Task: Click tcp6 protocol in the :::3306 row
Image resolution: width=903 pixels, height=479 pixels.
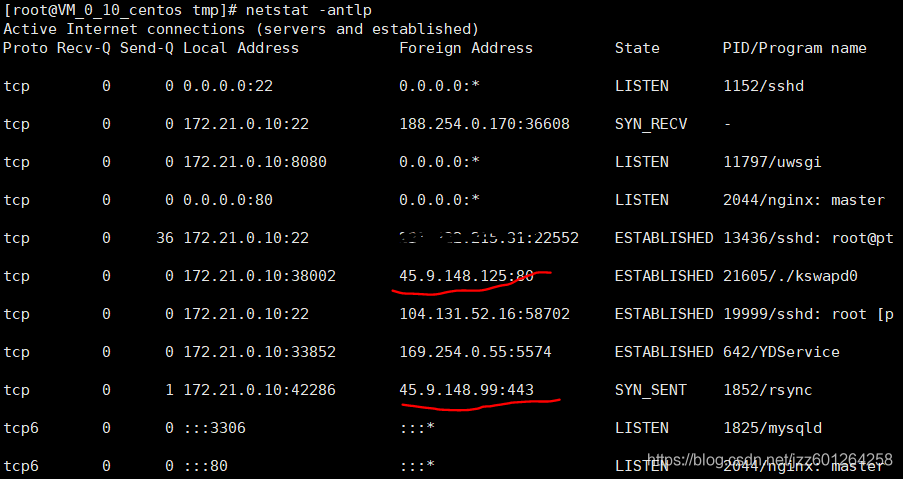Action: [21, 428]
